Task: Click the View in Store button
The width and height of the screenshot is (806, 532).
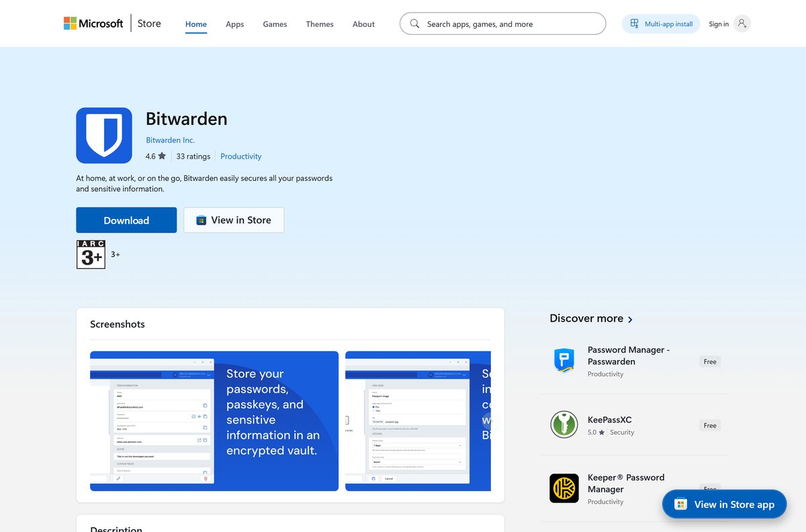Action: click(x=234, y=220)
